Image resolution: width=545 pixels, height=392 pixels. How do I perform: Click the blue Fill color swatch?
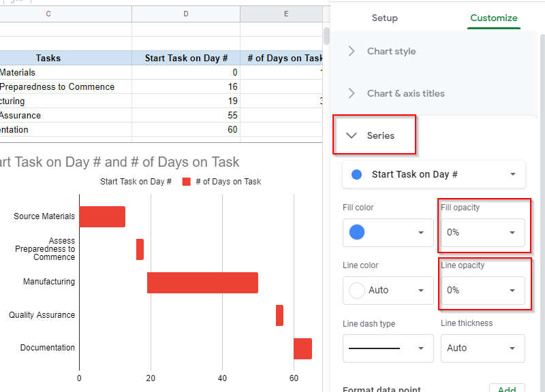(357, 232)
